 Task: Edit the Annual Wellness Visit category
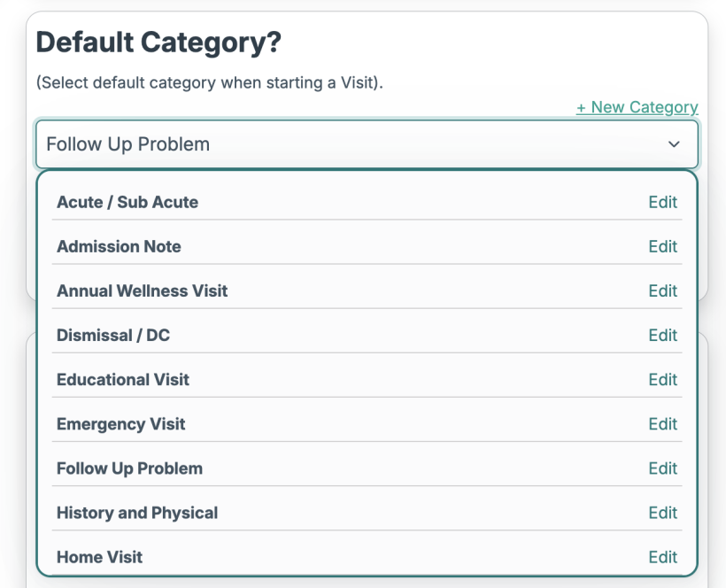coord(662,290)
